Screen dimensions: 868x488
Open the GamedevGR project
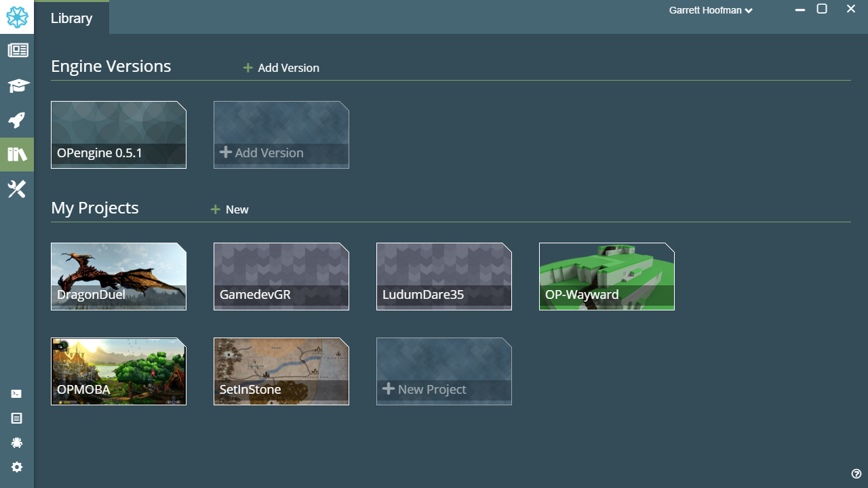coord(281,277)
